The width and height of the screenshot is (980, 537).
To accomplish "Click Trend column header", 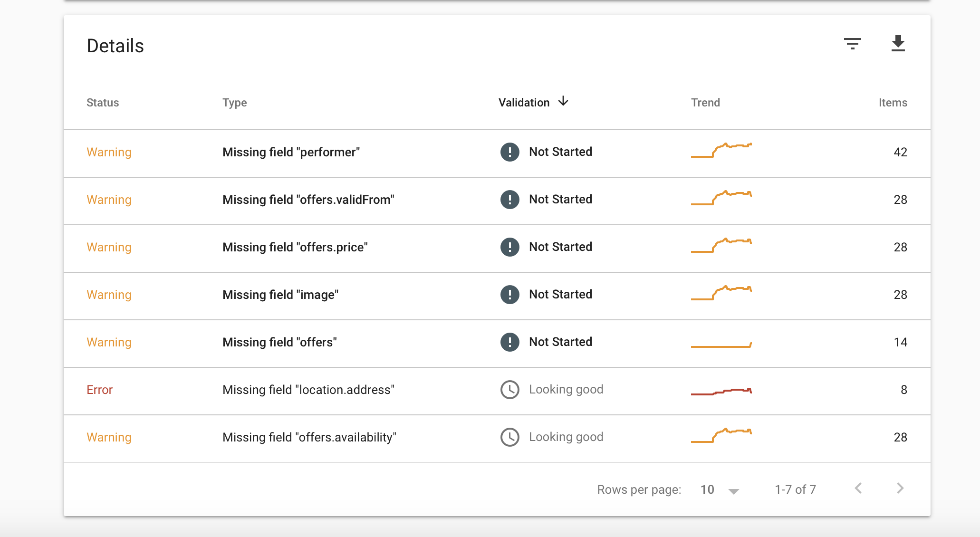I will pos(705,103).
